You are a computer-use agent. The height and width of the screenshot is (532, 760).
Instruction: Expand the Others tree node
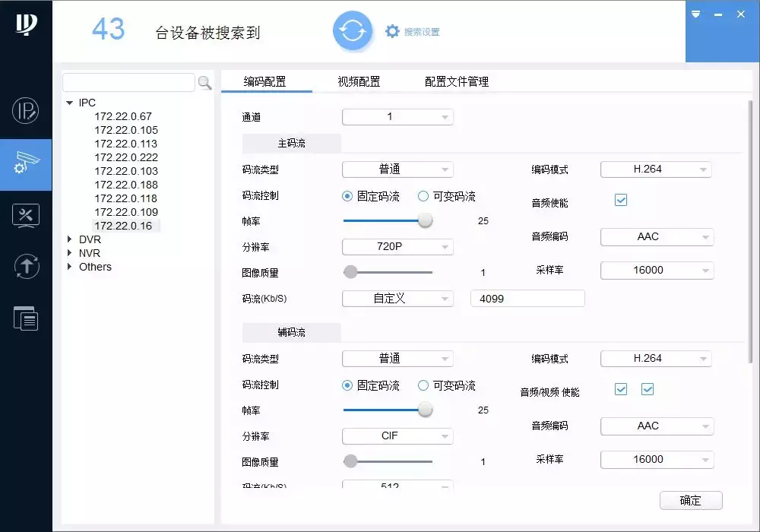pyautogui.click(x=69, y=267)
